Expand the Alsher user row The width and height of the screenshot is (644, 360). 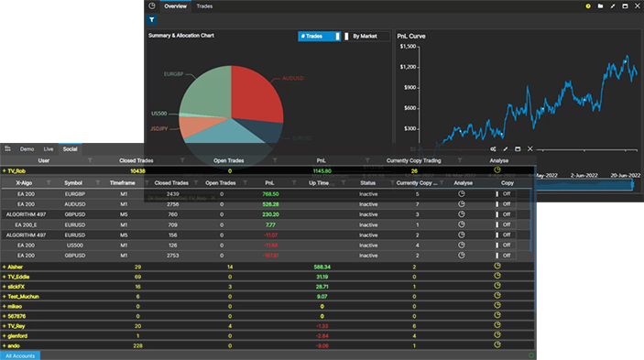(4, 267)
